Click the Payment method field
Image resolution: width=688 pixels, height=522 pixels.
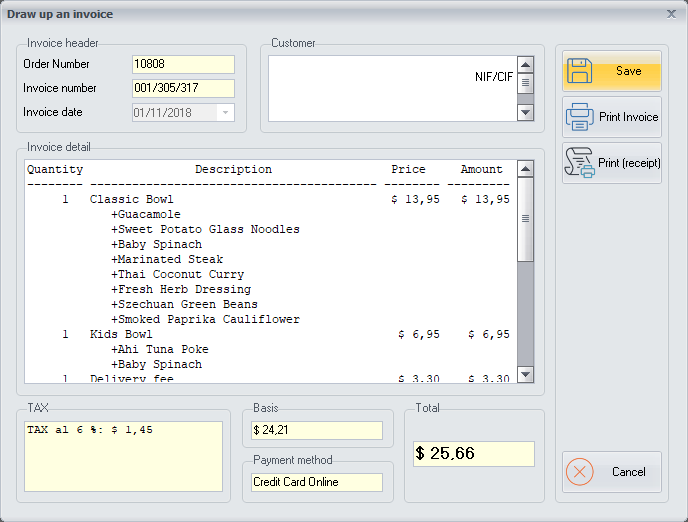[x=317, y=482]
